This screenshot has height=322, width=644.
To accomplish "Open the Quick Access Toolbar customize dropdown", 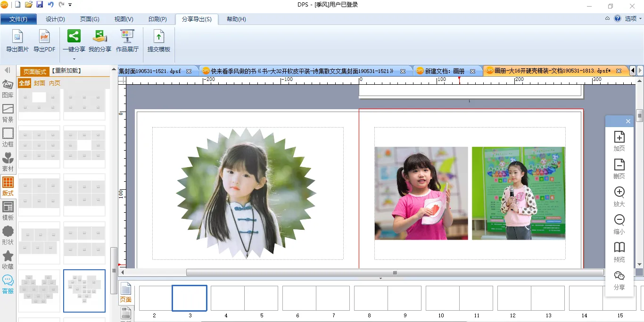I will 70,5.
